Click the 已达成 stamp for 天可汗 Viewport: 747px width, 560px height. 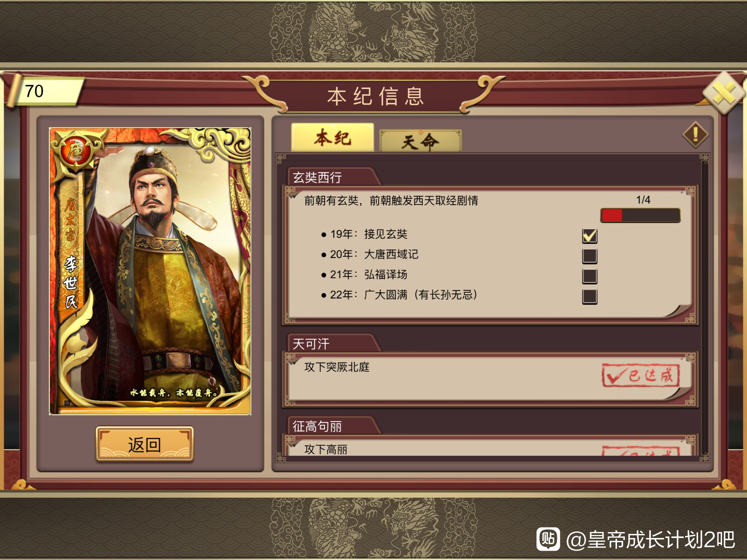point(641,375)
